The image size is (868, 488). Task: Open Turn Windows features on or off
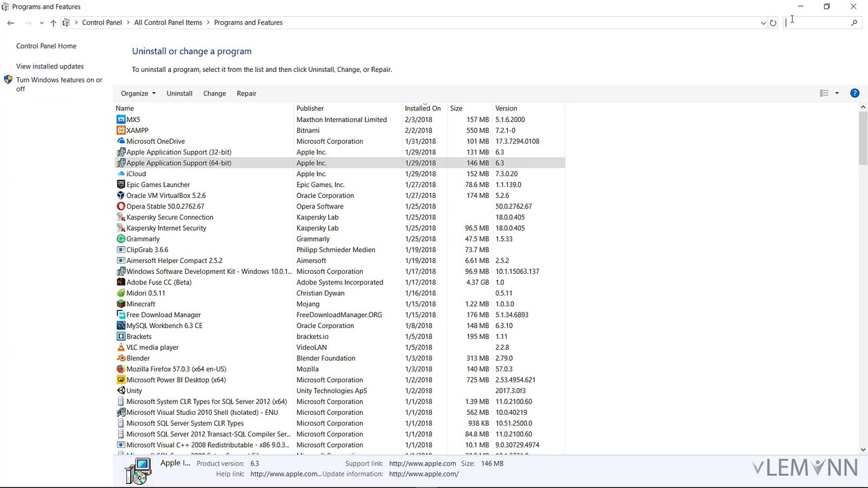(x=59, y=84)
